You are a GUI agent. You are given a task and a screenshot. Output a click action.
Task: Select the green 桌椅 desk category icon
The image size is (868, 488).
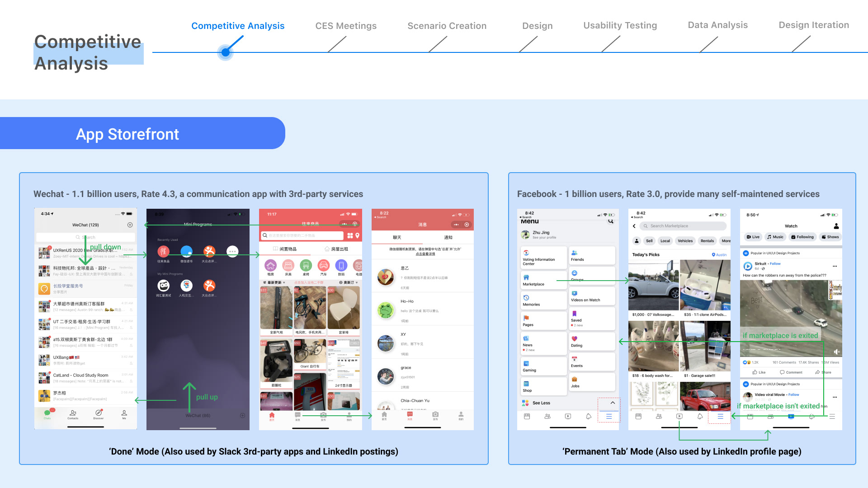pyautogui.click(x=306, y=266)
